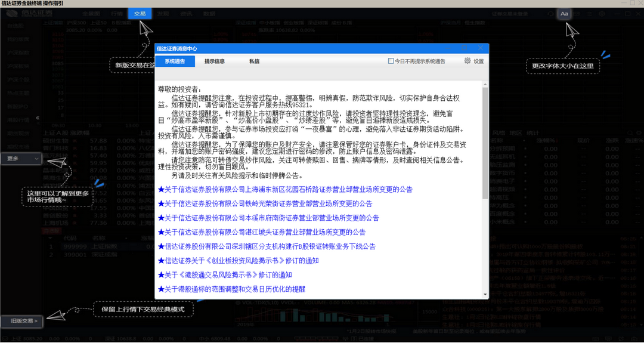
Task: Click the refresh icon in top toolbar
Action: click(x=551, y=14)
